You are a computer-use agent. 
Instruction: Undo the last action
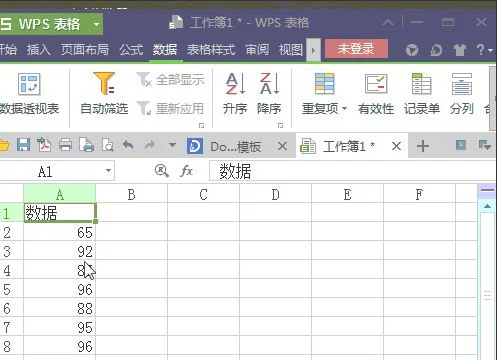point(128,145)
